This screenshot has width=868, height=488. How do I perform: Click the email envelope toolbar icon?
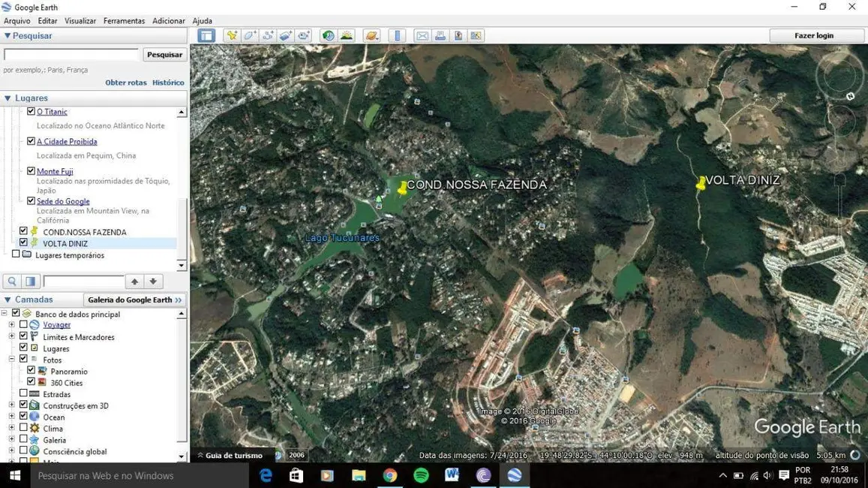point(422,35)
